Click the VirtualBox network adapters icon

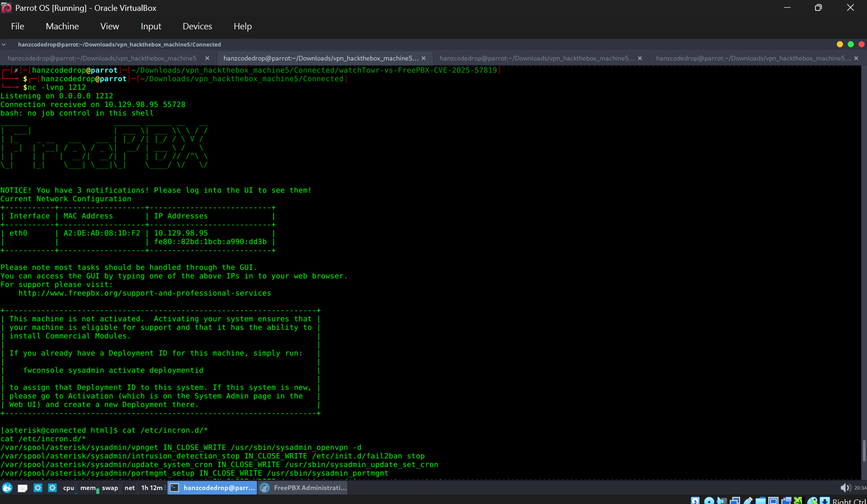[735, 501]
